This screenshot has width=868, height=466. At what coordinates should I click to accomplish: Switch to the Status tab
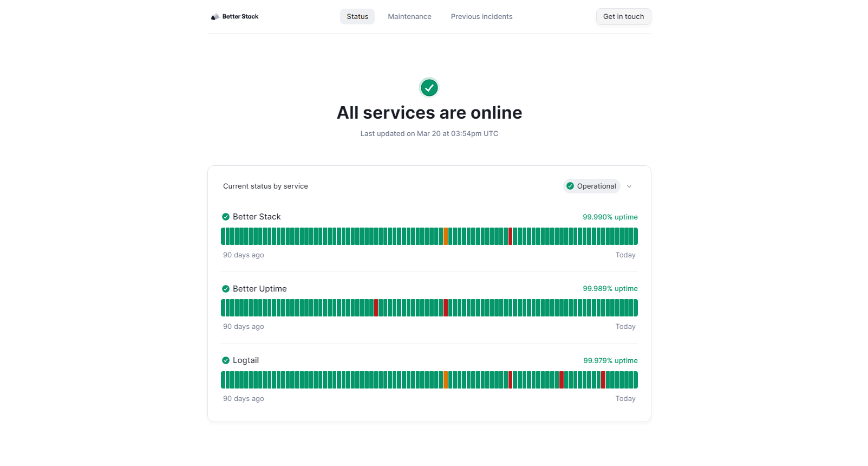(357, 17)
